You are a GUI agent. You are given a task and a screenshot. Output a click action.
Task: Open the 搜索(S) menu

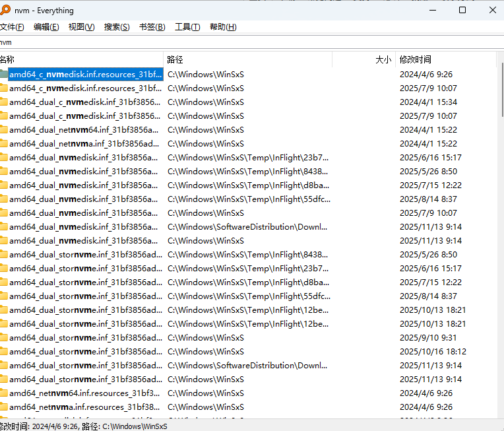[x=117, y=27]
